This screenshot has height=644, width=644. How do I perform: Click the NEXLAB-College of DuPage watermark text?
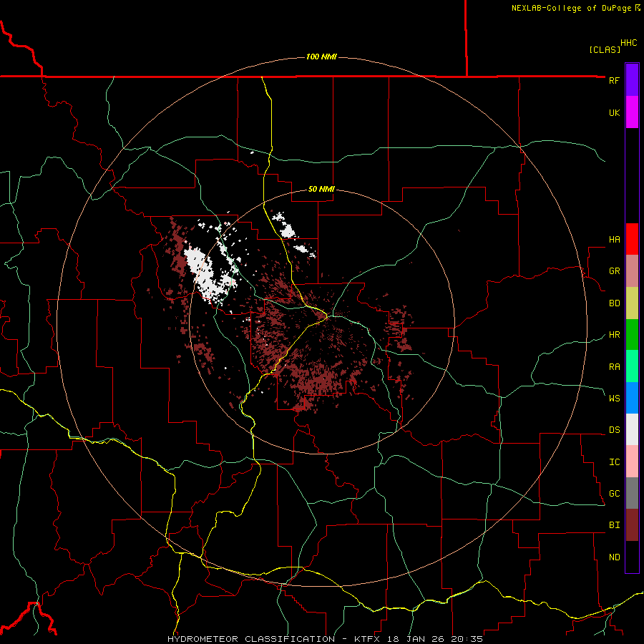click(571, 8)
